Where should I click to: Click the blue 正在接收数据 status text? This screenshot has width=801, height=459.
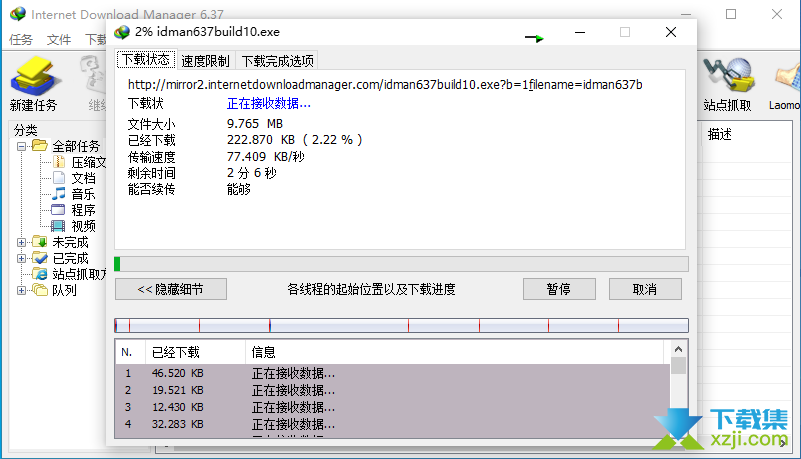pos(269,104)
